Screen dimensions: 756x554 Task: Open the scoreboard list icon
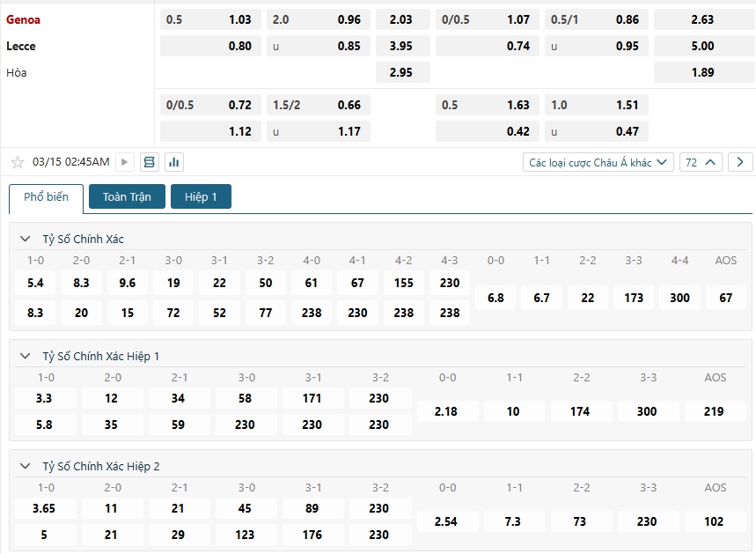(149, 162)
